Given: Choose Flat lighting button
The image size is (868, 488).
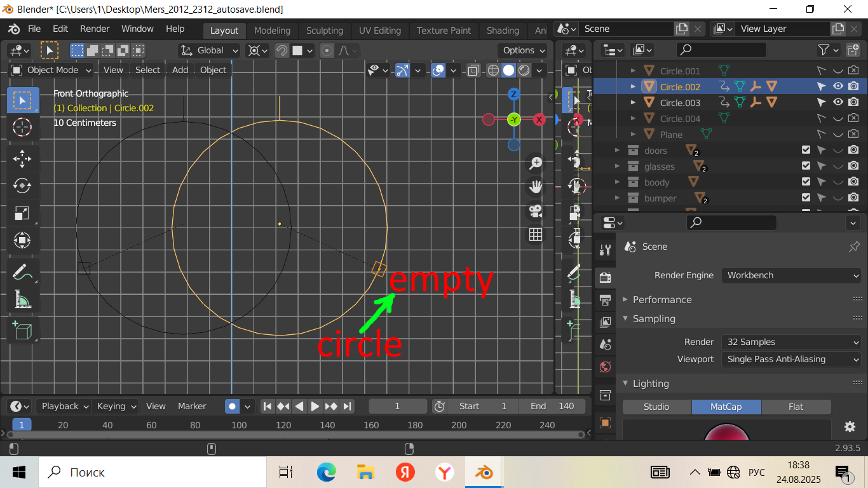Looking at the screenshot, I should coord(796,407).
